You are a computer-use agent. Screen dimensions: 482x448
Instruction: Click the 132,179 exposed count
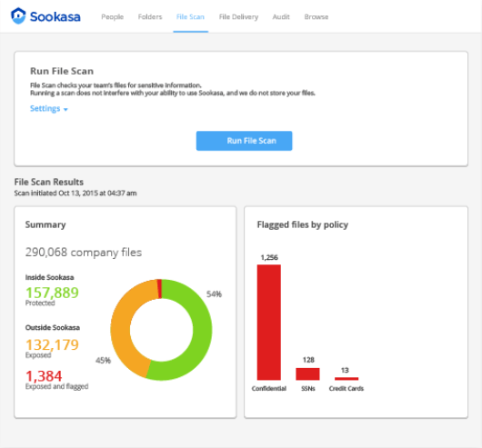(x=52, y=344)
